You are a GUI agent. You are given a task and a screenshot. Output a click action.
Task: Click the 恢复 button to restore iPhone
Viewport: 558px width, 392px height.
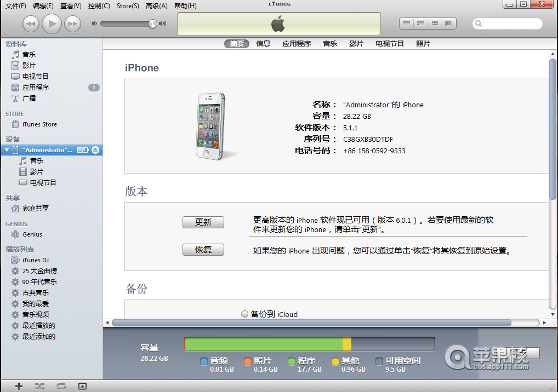pos(203,250)
